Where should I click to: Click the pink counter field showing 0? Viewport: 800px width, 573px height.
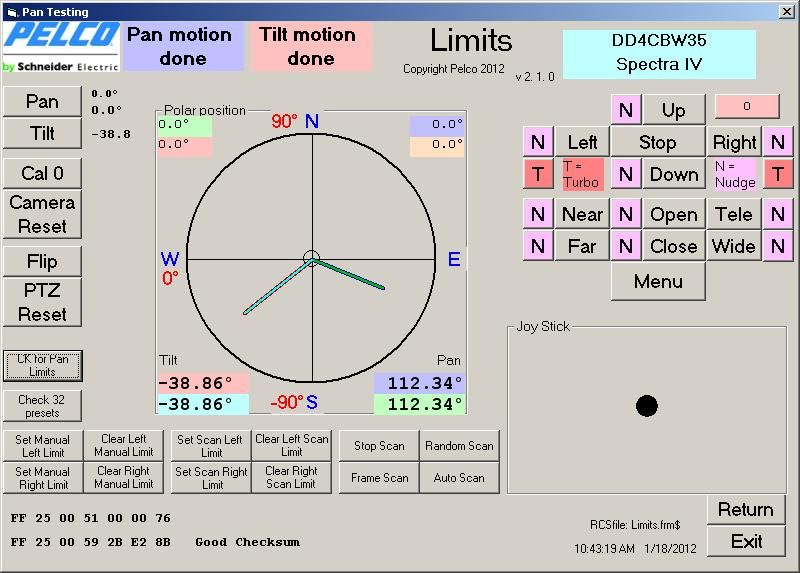pos(747,106)
